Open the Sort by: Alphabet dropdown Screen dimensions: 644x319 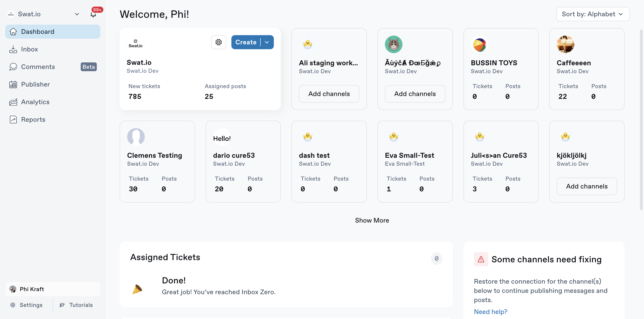(593, 14)
